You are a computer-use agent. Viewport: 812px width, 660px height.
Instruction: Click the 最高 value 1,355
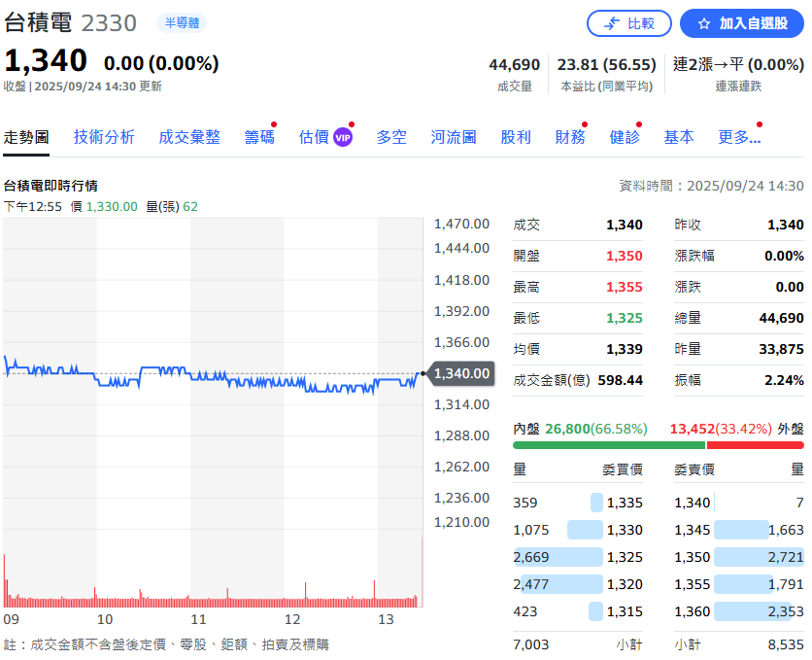(624, 287)
